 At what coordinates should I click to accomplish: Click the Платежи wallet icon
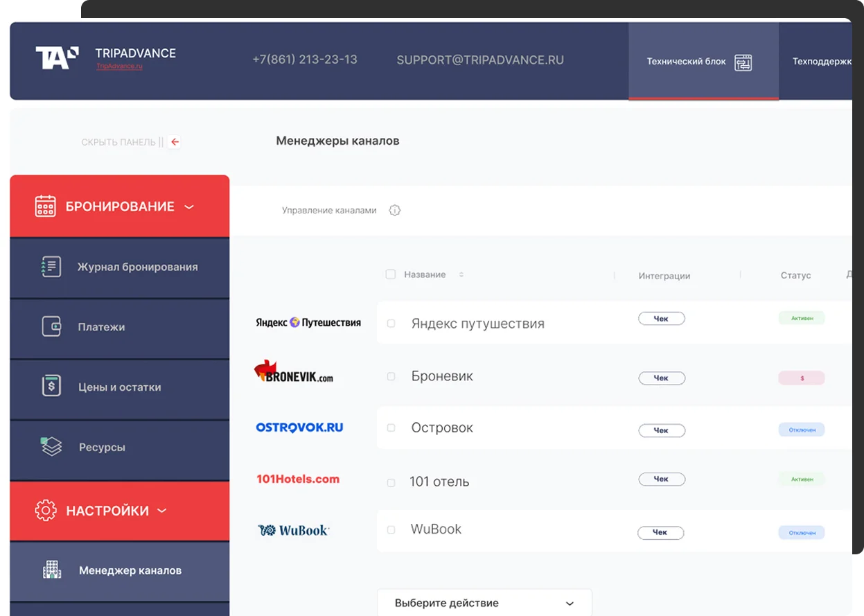(52, 327)
